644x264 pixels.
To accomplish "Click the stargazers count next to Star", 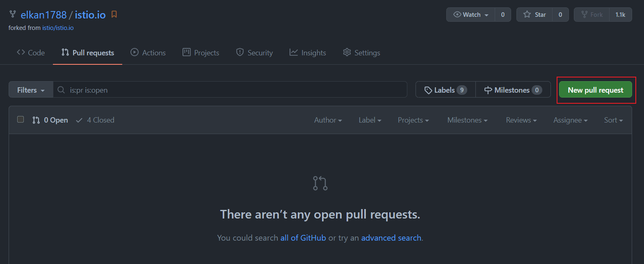I will pyautogui.click(x=560, y=15).
